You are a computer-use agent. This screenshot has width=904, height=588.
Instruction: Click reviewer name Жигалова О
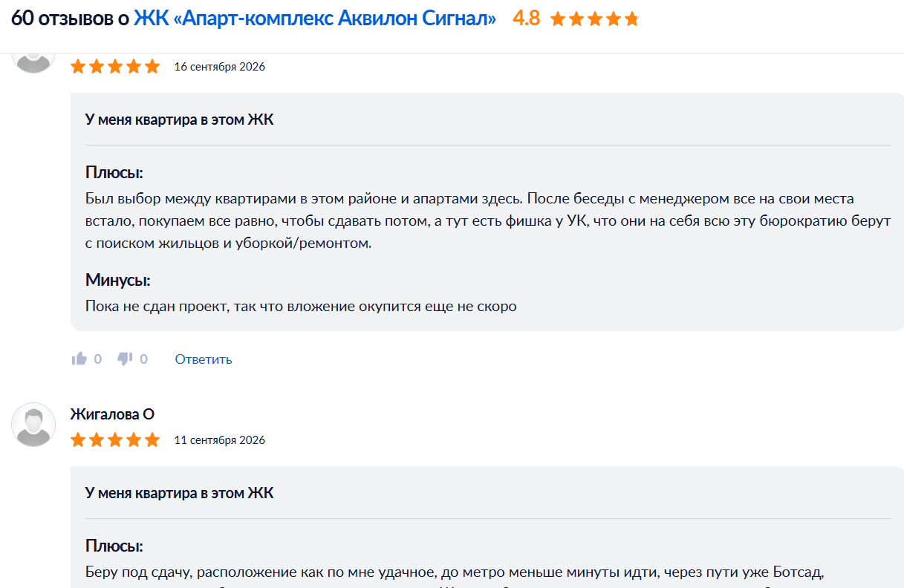point(112,414)
